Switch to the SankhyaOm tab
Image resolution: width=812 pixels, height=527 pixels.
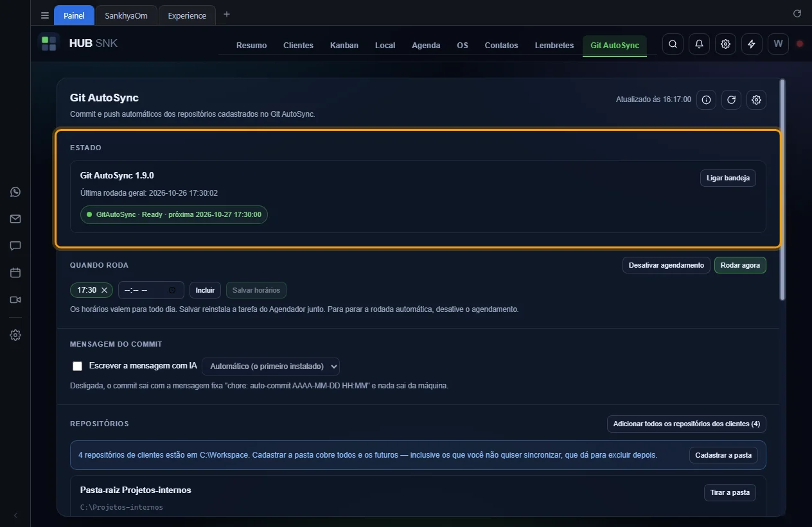126,15
